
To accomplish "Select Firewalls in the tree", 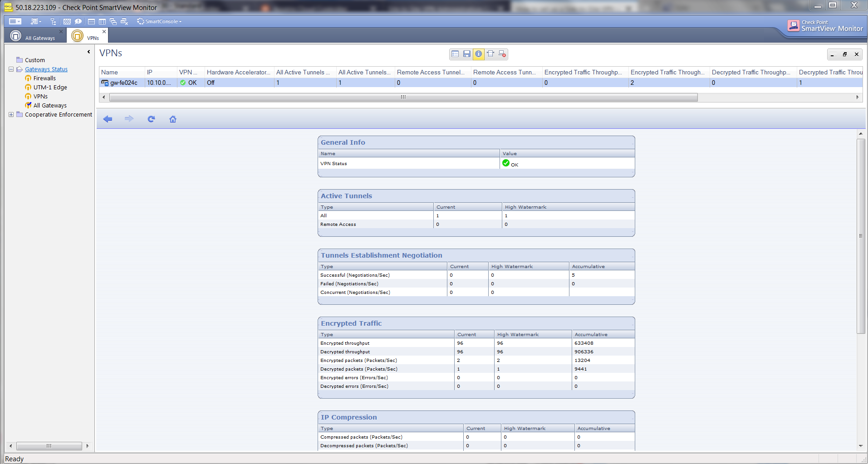I will (x=44, y=78).
